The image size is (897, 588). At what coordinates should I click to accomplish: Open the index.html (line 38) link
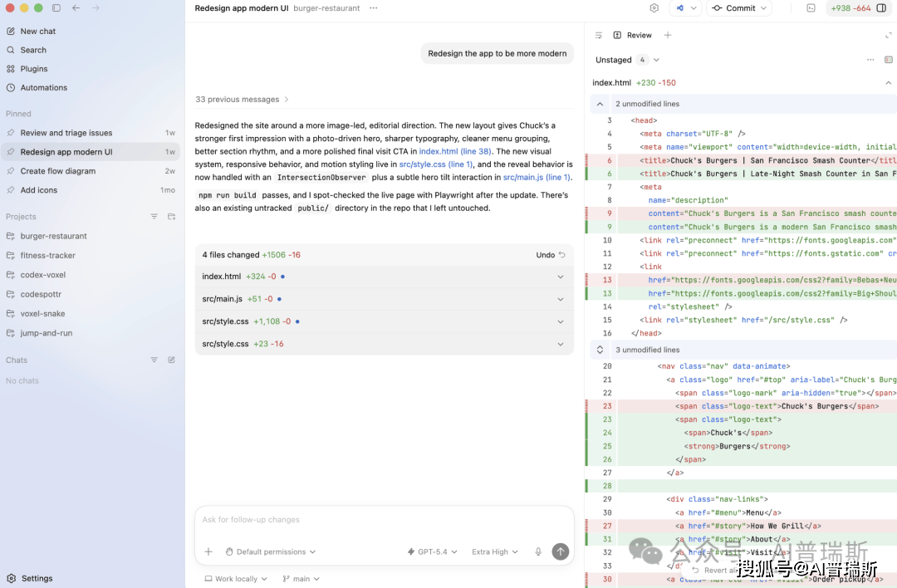[455, 151]
